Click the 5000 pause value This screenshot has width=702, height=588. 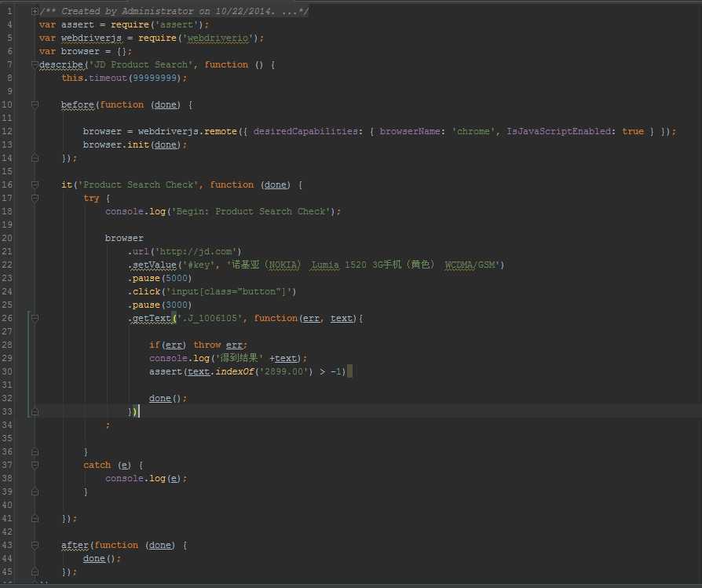tap(177, 278)
